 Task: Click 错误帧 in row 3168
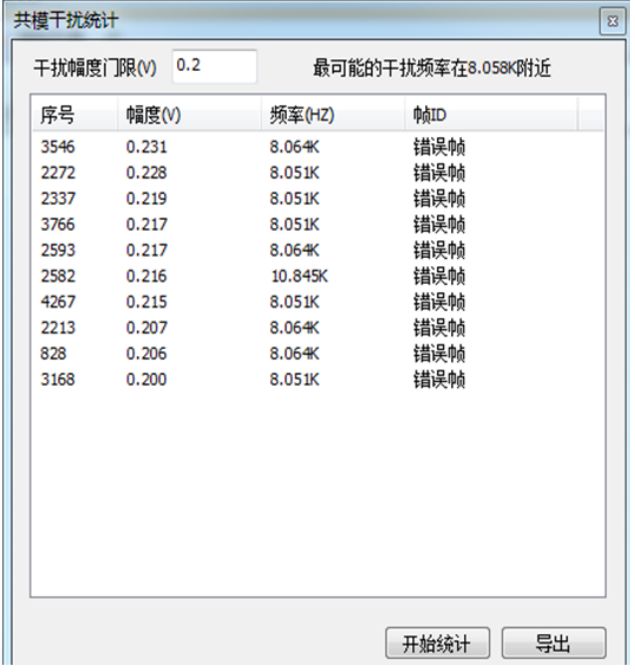click(x=439, y=379)
